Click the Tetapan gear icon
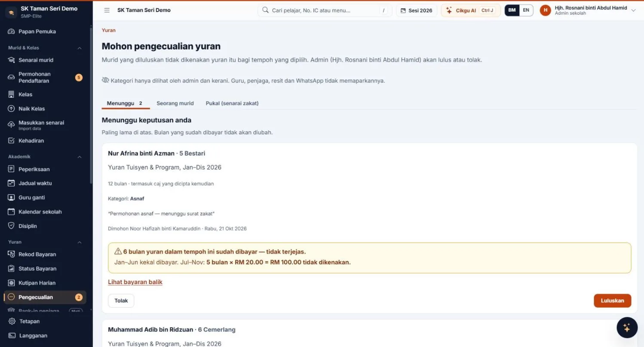Viewport: 644px width, 347px height. [12, 321]
